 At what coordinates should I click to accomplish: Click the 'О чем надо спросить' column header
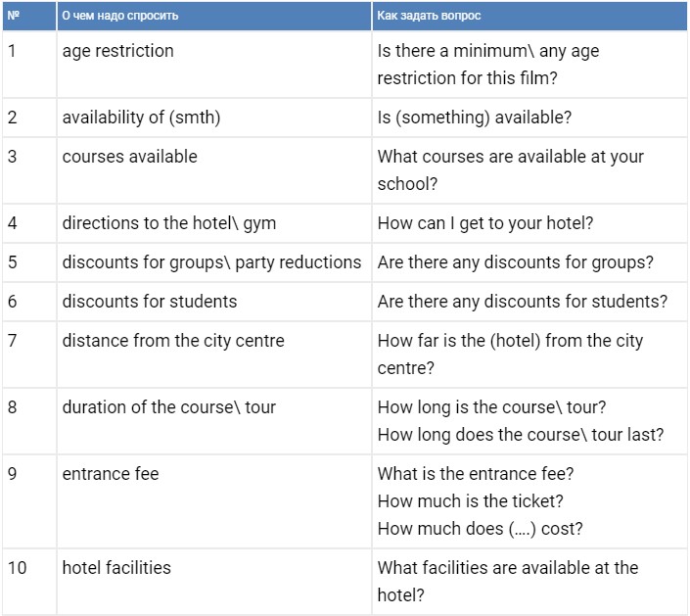click(214, 16)
